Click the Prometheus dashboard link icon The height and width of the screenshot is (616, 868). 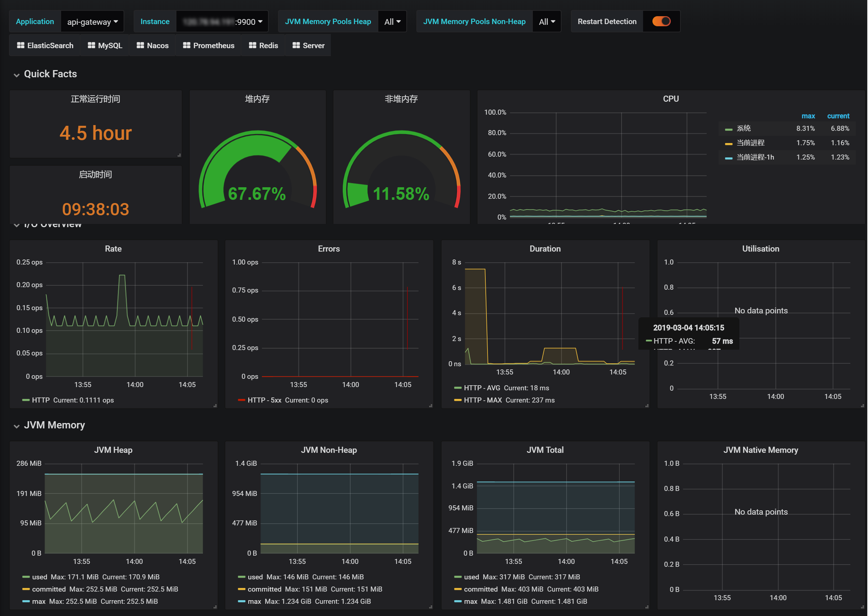186,46
